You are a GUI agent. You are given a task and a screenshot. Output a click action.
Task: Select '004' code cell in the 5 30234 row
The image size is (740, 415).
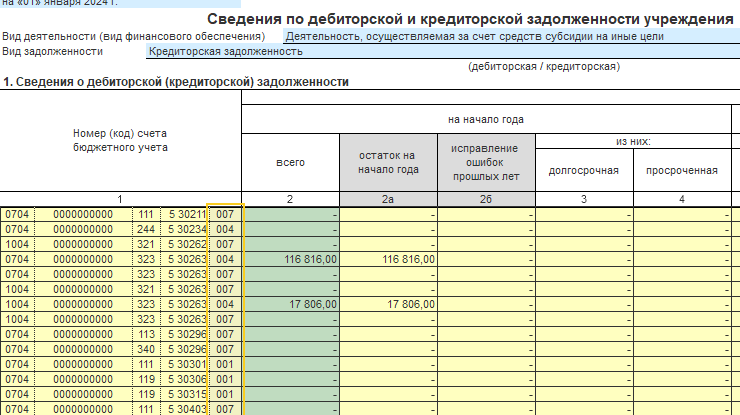225,229
